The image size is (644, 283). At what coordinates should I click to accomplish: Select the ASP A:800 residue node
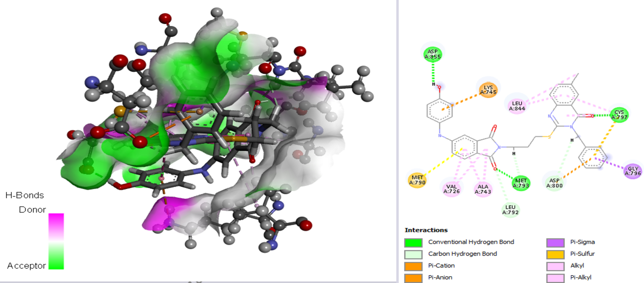pyautogui.click(x=554, y=183)
